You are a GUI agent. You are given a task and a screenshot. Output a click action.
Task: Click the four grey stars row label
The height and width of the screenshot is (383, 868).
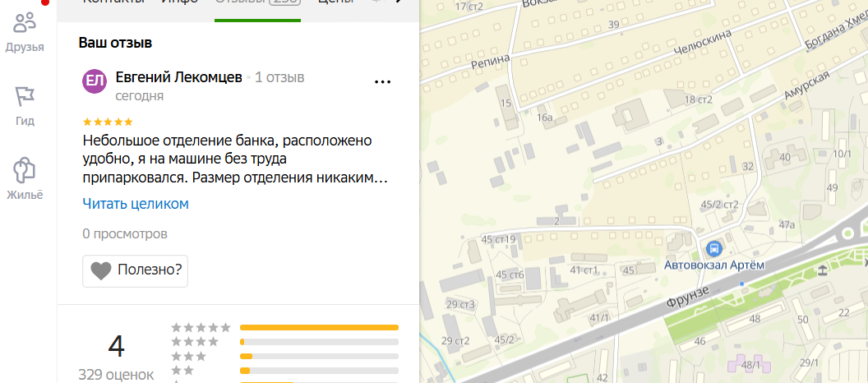195,342
